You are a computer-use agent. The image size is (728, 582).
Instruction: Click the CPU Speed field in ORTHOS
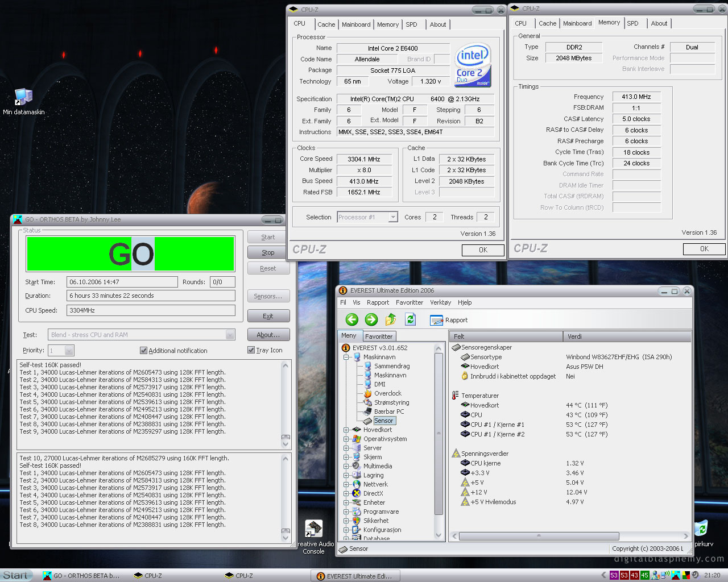[x=151, y=310]
